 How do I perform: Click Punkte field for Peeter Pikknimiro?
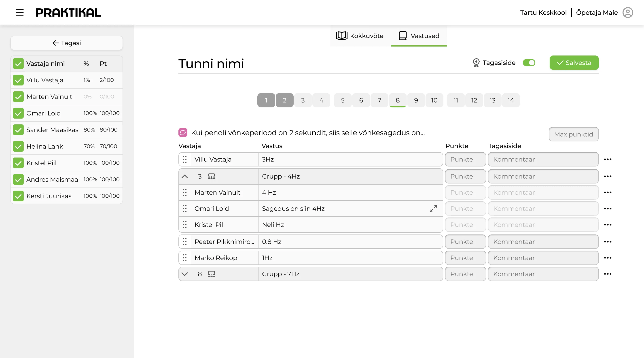465,242
